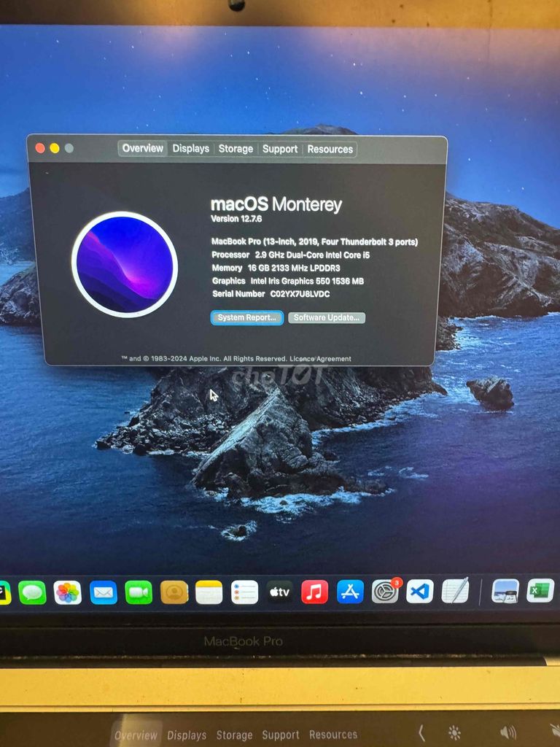Open the Mail app in the Dock

(x=104, y=592)
